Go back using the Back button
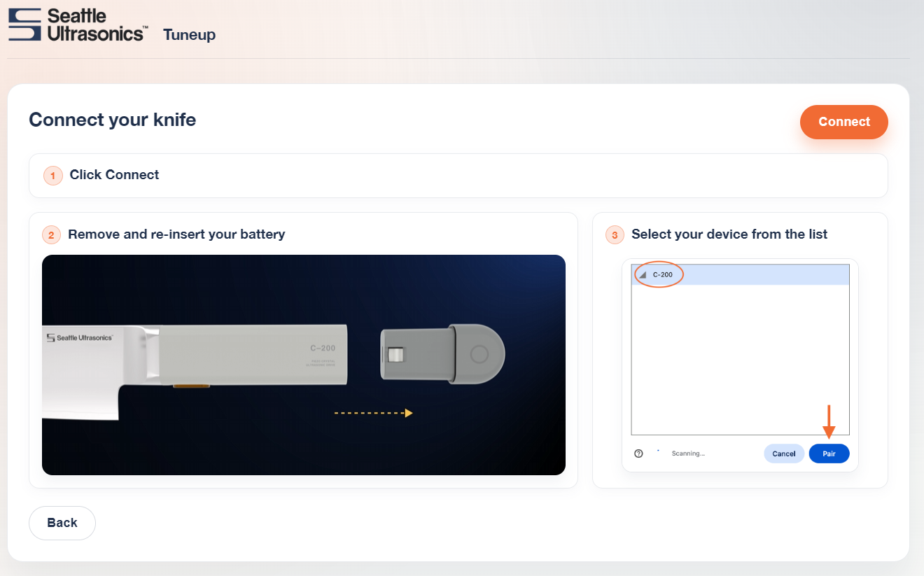This screenshot has width=924, height=576. (x=62, y=523)
